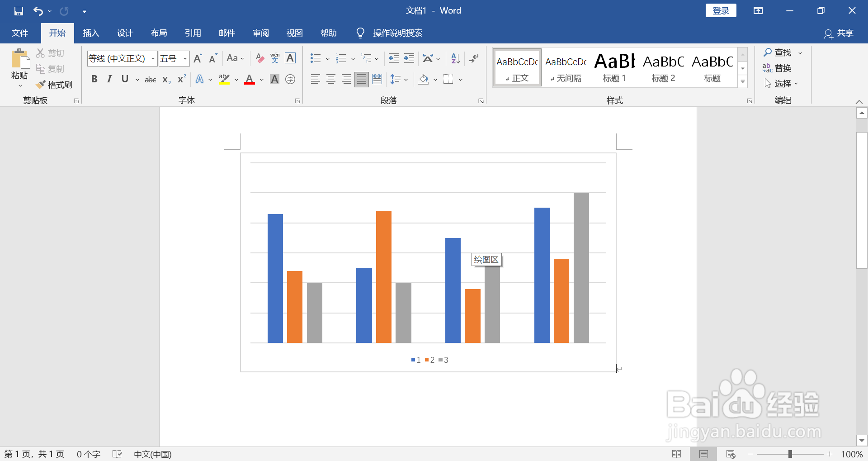Switch to the Layout (布局) tab

click(x=159, y=33)
